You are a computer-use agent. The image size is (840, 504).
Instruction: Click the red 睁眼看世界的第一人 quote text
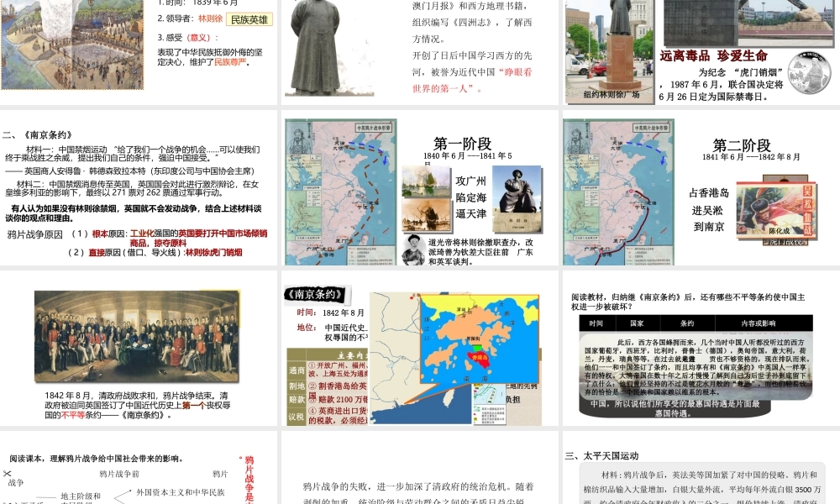click(x=472, y=81)
